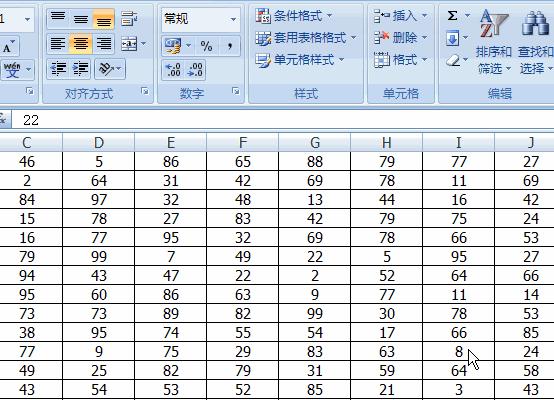Toggle bottom vertical alignment
Screen dimensions: 554x400
coord(104,18)
